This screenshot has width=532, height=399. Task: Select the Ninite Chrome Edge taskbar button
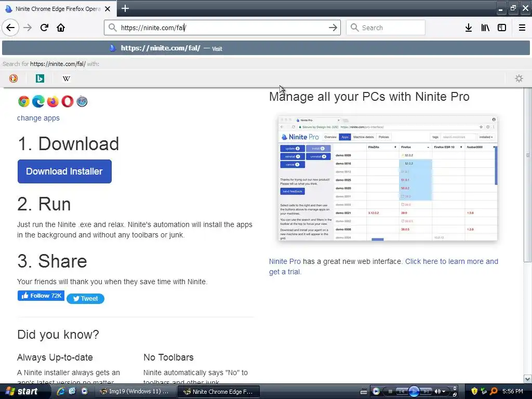click(x=219, y=392)
